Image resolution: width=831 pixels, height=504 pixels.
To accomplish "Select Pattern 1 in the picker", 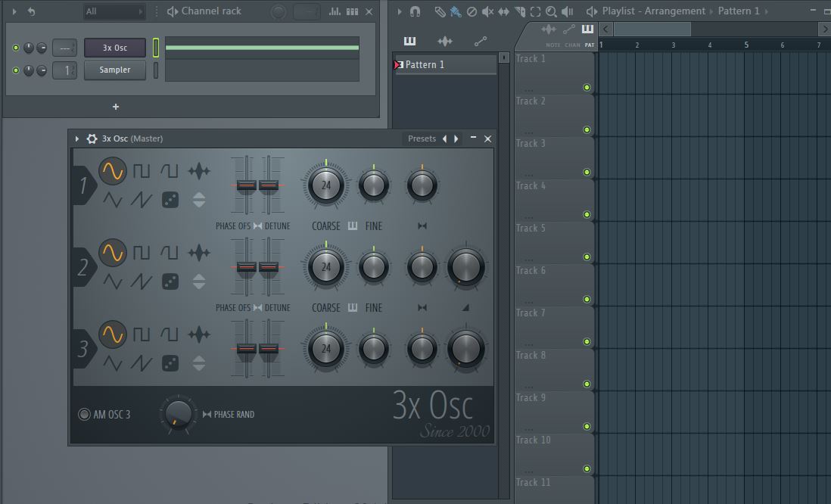I will pyautogui.click(x=445, y=64).
